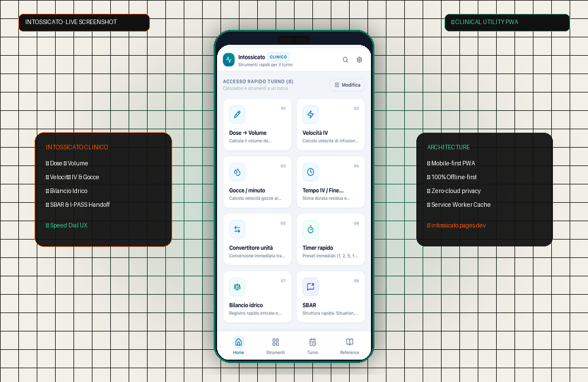Click 'Struttura rapida: Situation,...' description
The image size is (588, 382).
coord(330,313)
